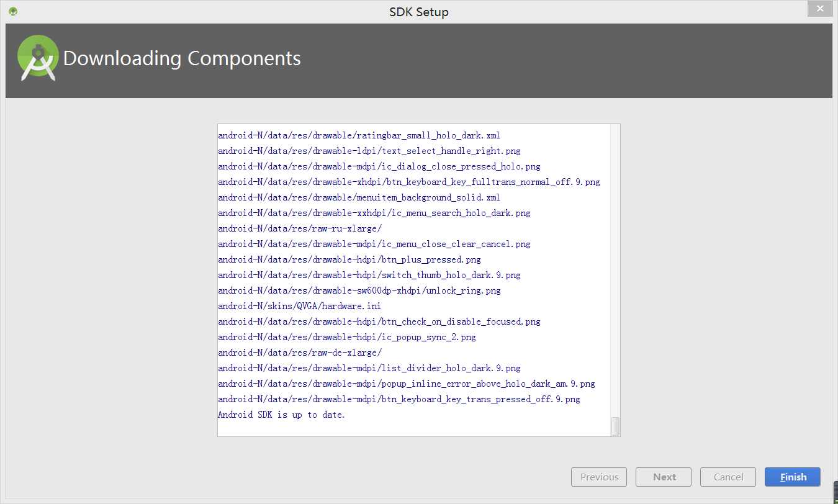The image size is (838, 504).
Task: Click the skins/QVGA/hardware.ini log line
Action: tap(299, 306)
